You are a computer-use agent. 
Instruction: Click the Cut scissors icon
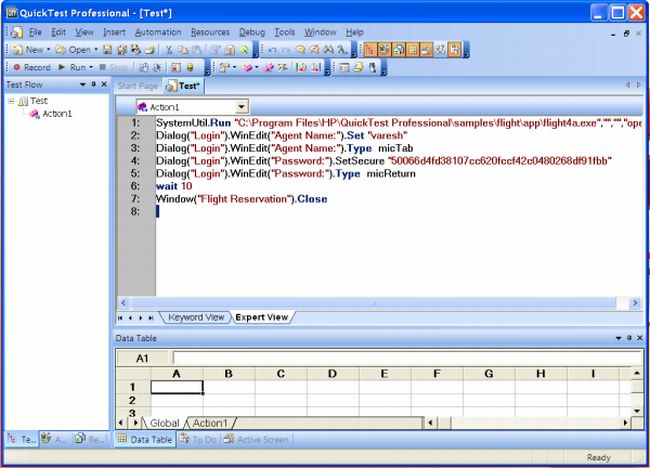pyautogui.click(x=169, y=50)
